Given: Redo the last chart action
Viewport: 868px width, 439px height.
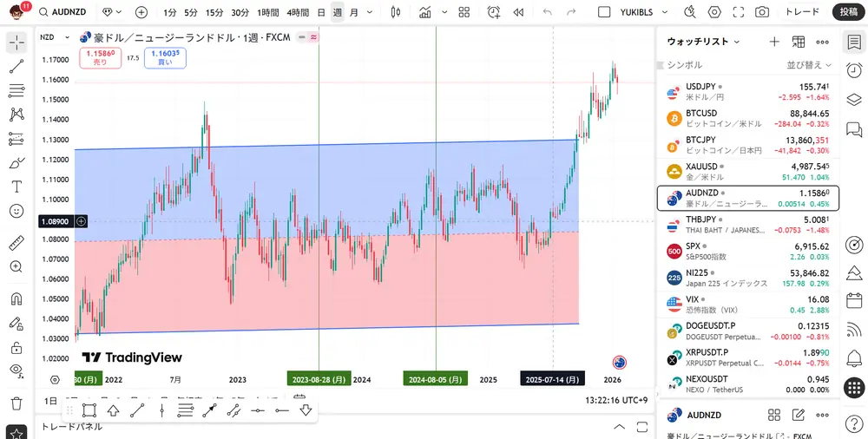Looking at the screenshot, I should [572, 12].
